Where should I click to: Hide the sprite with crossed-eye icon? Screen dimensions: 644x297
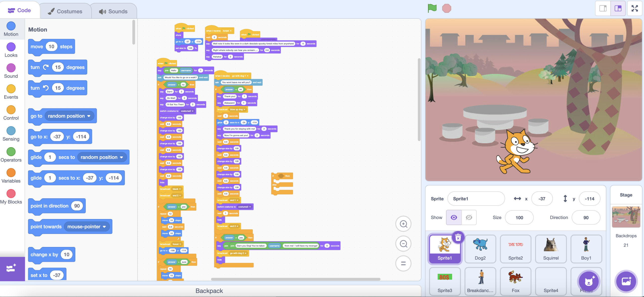469,218
